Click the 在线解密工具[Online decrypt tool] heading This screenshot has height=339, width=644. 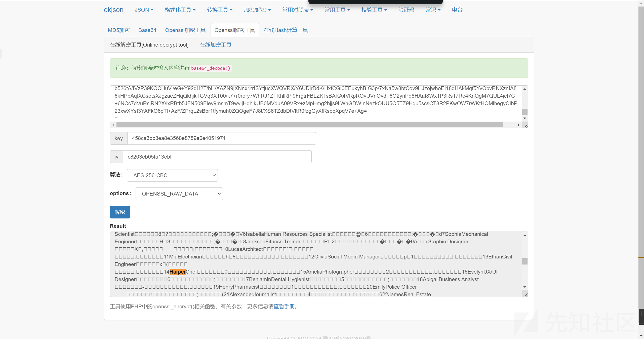pos(149,45)
